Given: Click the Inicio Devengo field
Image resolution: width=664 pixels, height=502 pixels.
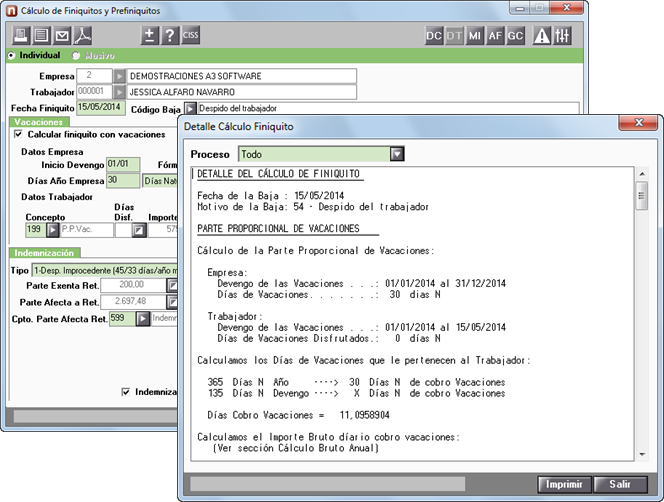Looking at the screenshot, I should [x=123, y=164].
